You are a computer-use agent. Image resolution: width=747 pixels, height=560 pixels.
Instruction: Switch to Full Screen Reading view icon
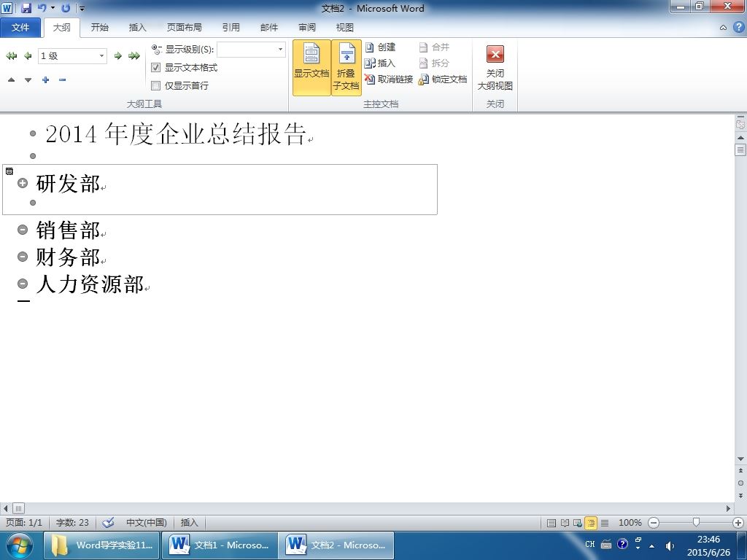[x=565, y=523]
